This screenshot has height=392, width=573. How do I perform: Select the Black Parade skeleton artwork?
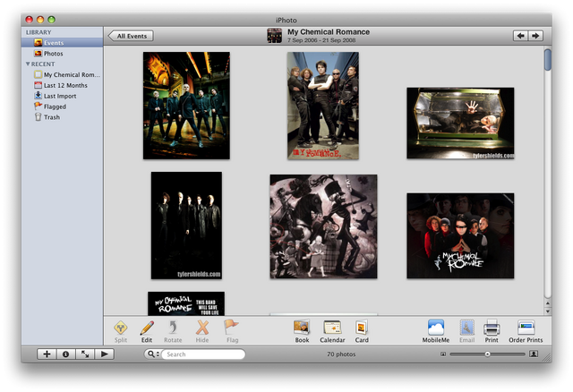(x=323, y=226)
